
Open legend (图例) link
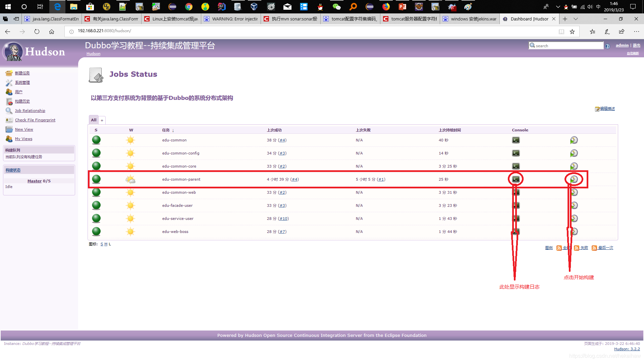point(549,248)
